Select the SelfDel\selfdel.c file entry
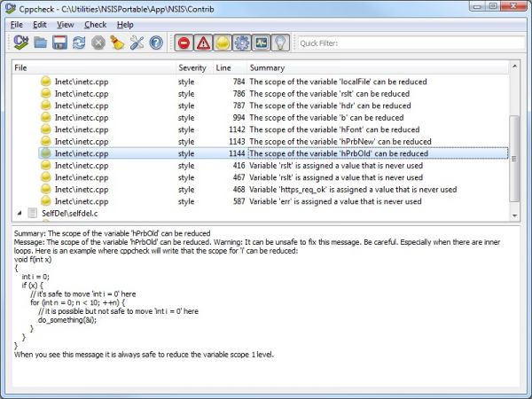The height and width of the screenshot is (399, 532). [x=69, y=214]
